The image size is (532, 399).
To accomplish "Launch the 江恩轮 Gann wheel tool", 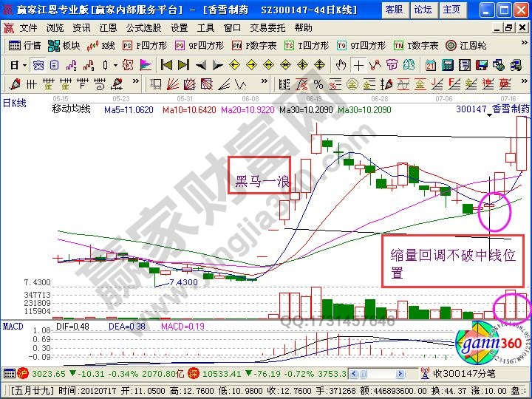I will tap(469, 45).
